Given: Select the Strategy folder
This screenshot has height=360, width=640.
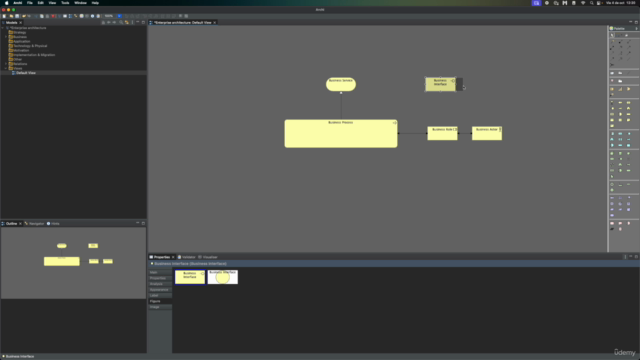Looking at the screenshot, I should pyautogui.click(x=19, y=32).
